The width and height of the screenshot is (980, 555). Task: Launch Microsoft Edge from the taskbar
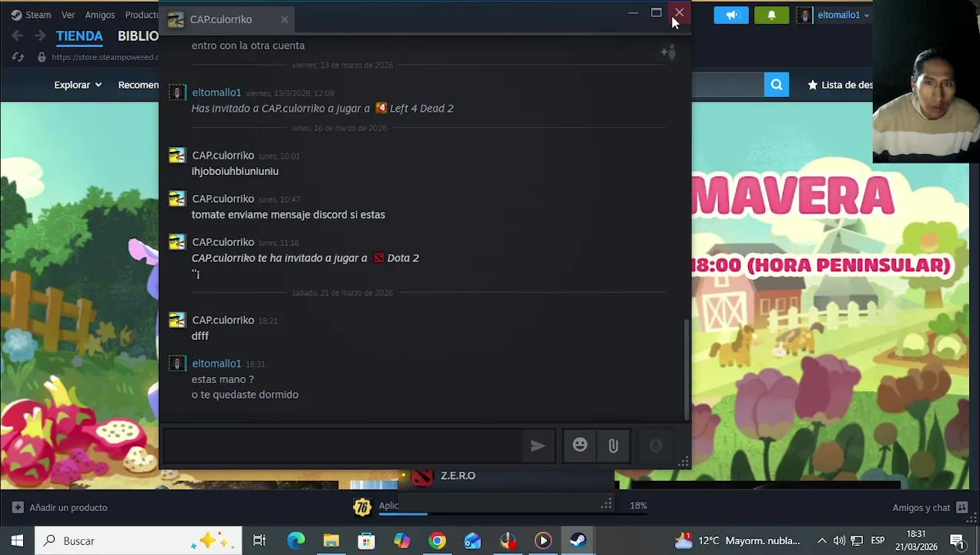pos(296,541)
